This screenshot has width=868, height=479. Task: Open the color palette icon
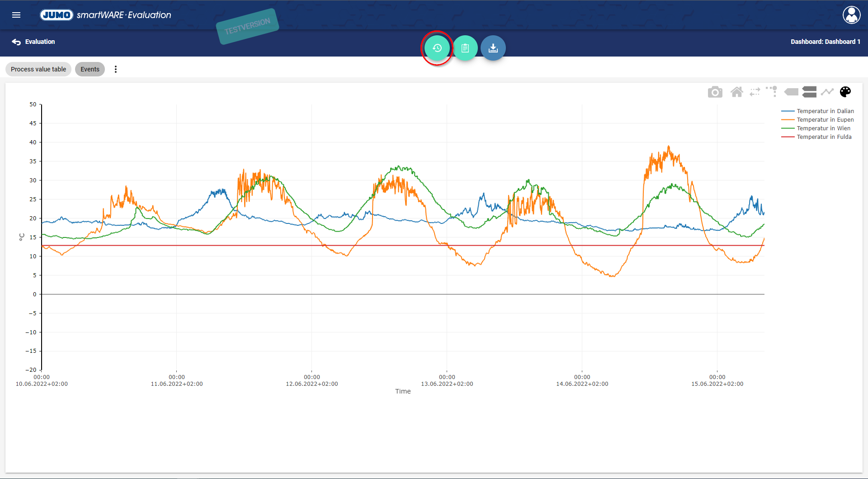pos(845,92)
